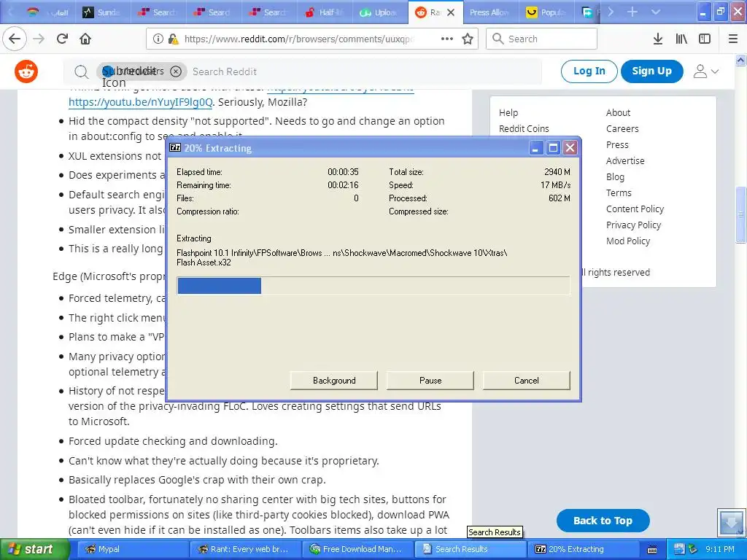Switch to 20% Extracting taskbar item
This screenshot has height=560, width=747.
click(583, 549)
